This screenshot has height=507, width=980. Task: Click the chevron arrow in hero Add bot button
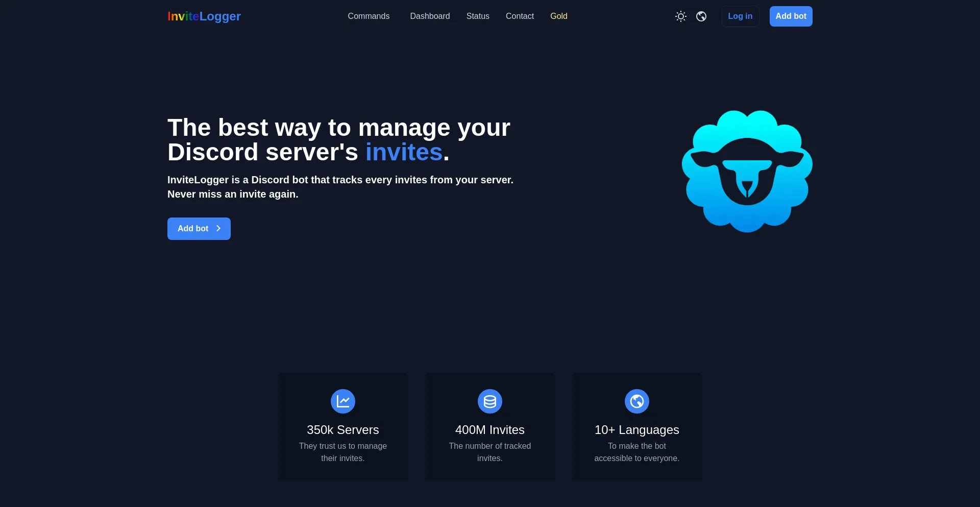tap(218, 229)
